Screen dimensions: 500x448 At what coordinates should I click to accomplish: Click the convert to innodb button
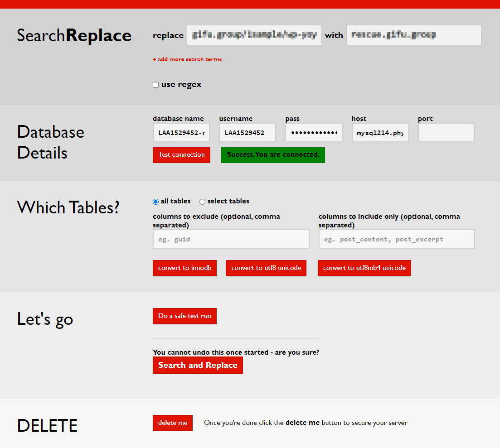pyautogui.click(x=184, y=268)
